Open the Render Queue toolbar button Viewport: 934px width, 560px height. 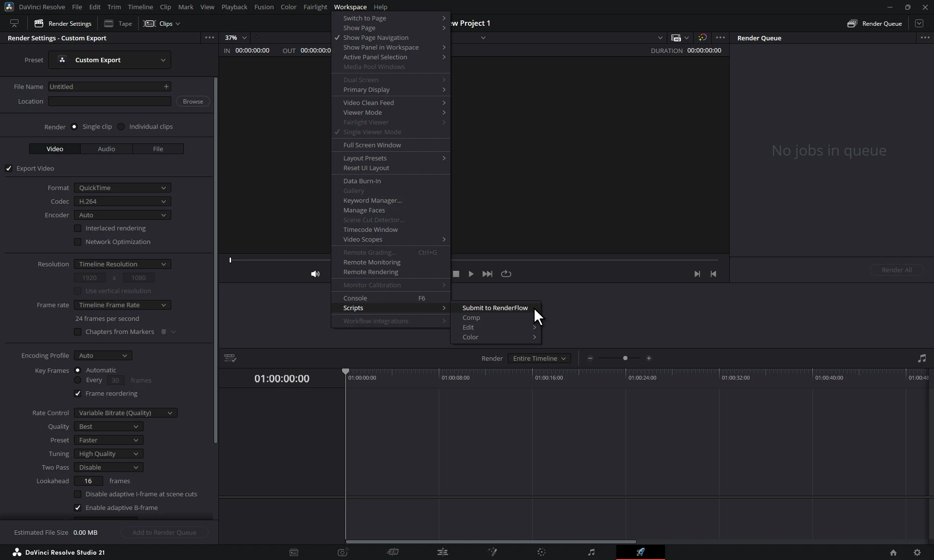point(875,23)
